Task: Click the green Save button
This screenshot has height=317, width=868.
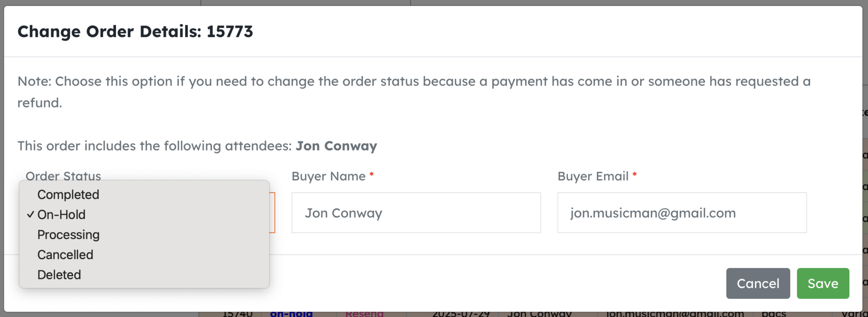Action: coord(823,283)
